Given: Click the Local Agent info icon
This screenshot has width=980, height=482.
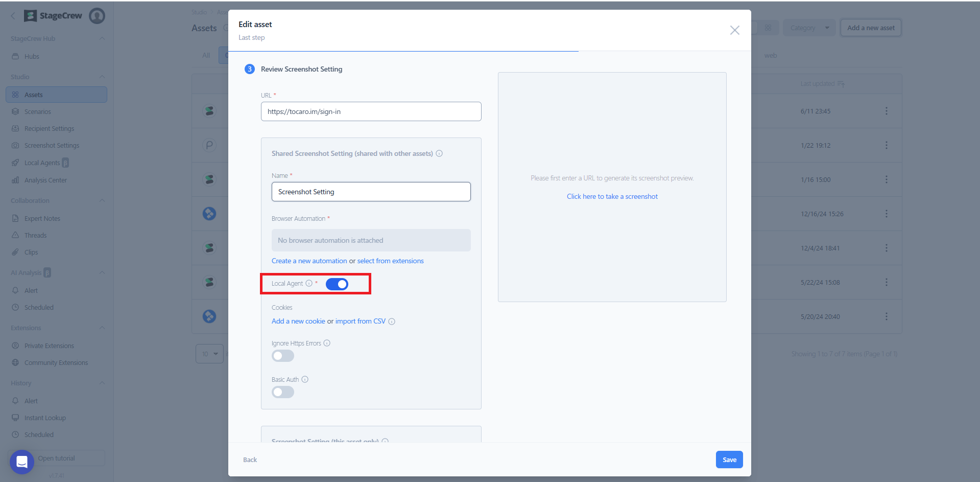Looking at the screenshot, I should [x=309, y=284].
